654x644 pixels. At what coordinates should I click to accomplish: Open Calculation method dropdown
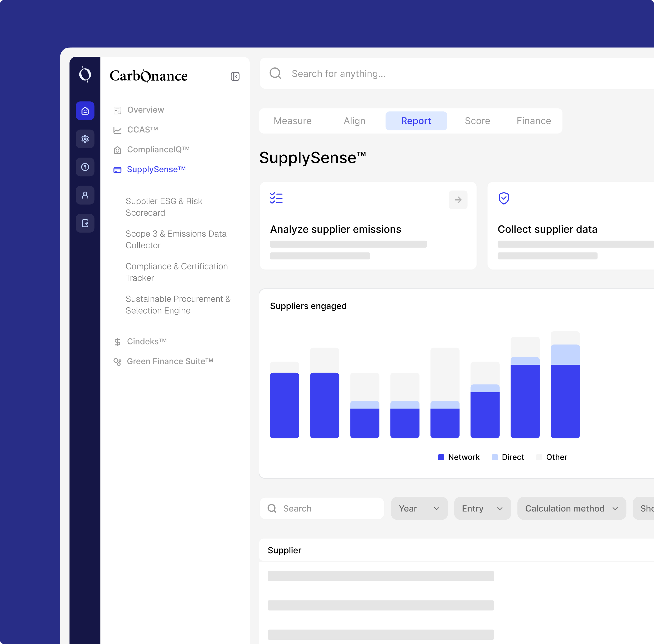[x=571, y=508]
